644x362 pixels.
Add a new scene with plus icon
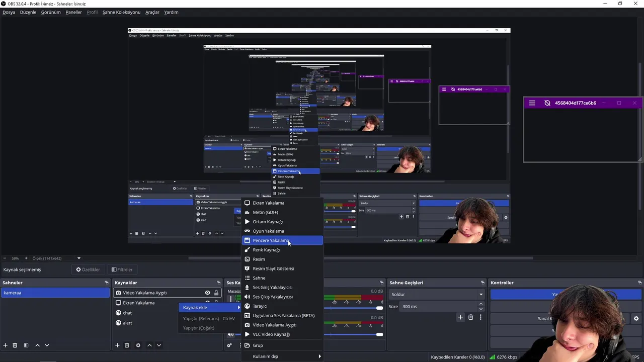[6, 345]
